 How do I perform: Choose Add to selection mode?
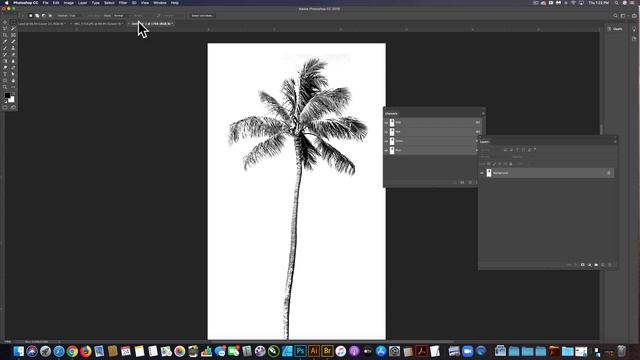point(37,16)
